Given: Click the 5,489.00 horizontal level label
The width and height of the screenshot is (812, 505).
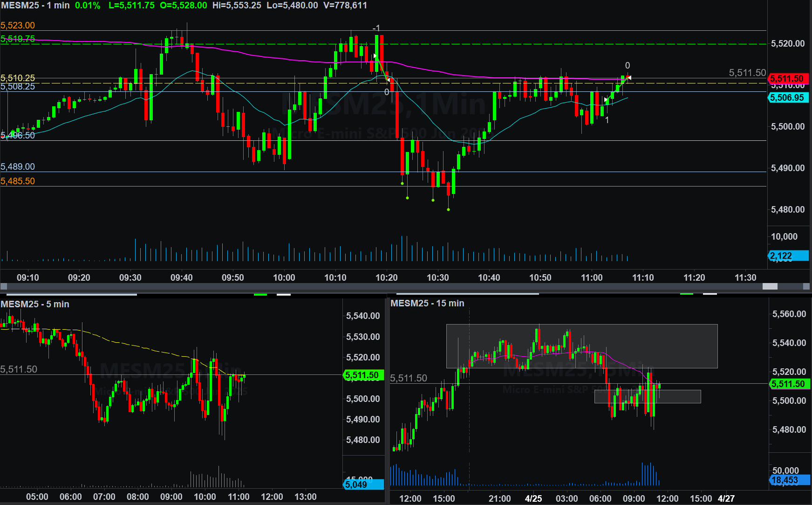Looking at the screenshot, I should point(18,166).
